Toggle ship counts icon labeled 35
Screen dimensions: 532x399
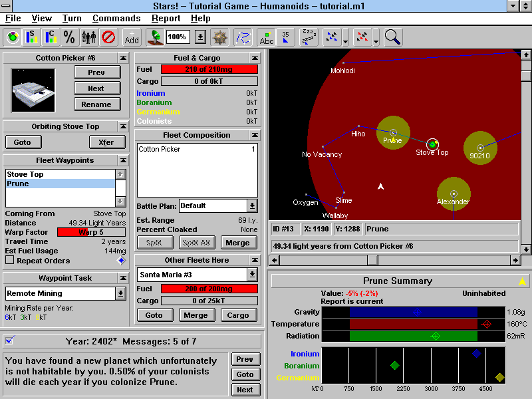click(x=285, y=37)
